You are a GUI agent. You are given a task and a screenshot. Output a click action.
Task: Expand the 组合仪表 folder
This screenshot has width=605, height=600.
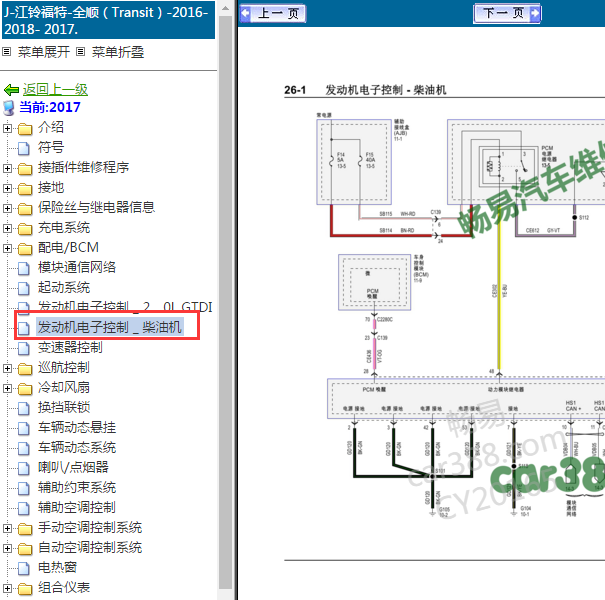point(7,588)
